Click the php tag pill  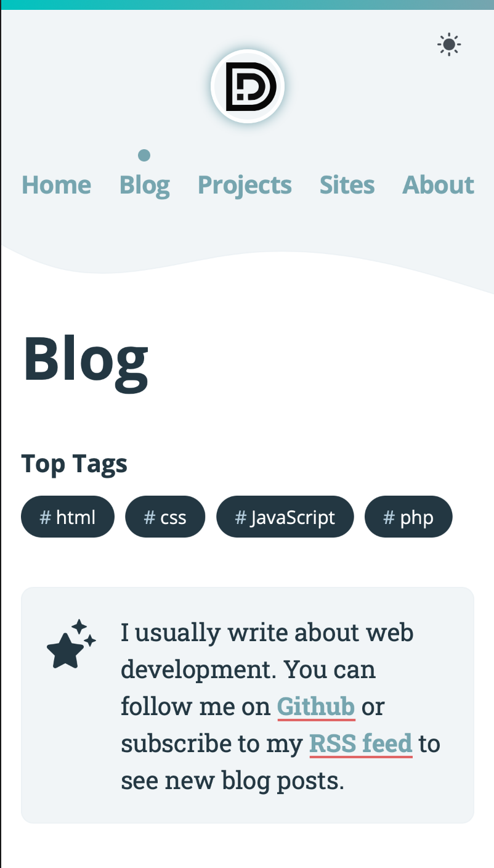[x=408, y=517]
